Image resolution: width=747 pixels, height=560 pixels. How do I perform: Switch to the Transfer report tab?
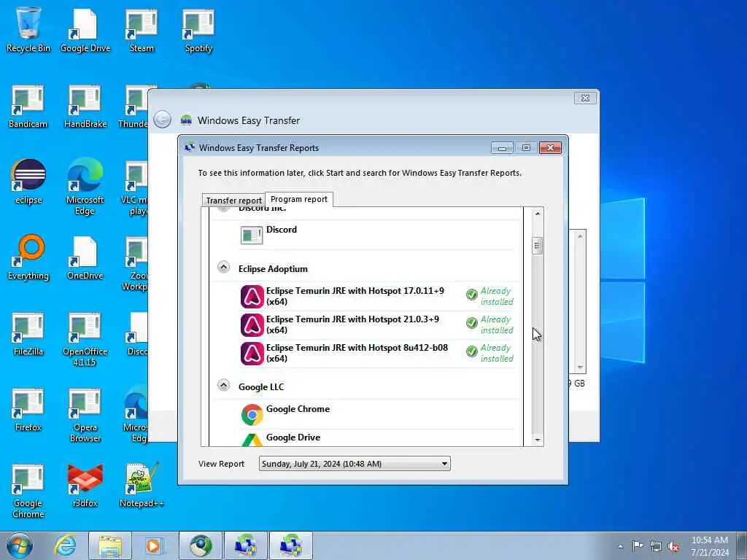[x=233, y=201]
